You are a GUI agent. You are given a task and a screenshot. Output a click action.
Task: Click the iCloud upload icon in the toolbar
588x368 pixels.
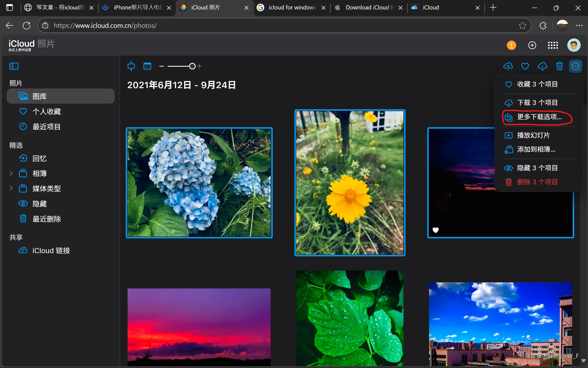508,66
